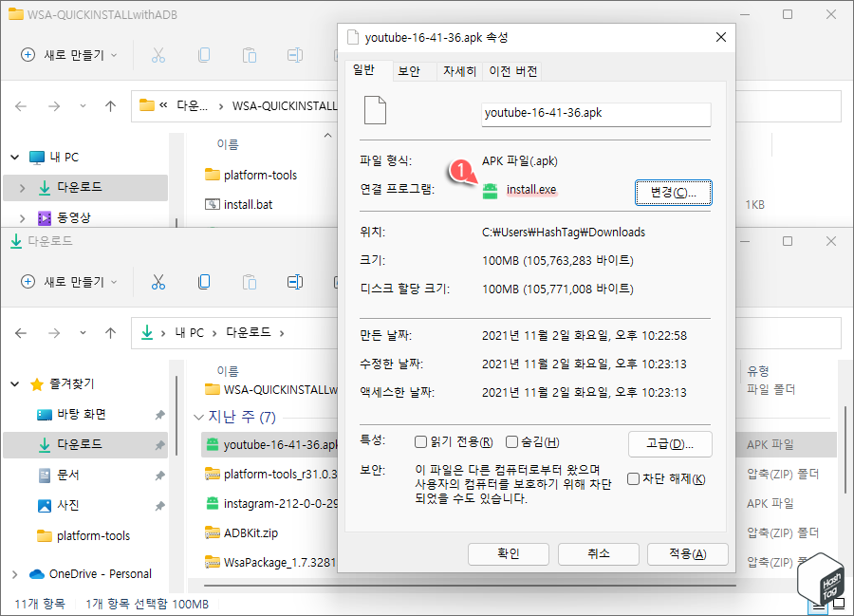This screenshot has height=616, width=854.
Task: Go forward in WSA-QUICKINSTALLwithADB window
Action: click(54, 105)
